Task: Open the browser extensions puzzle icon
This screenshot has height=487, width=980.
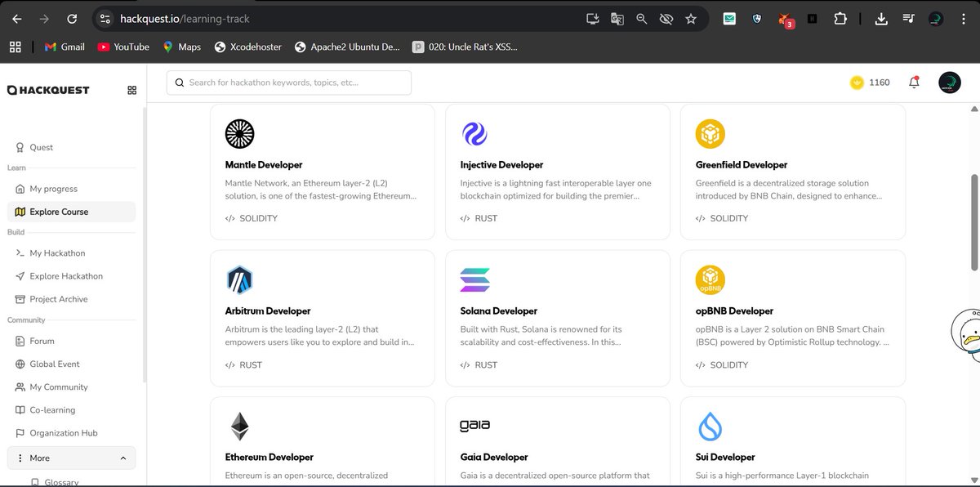Action: click(x=840, y=19)
